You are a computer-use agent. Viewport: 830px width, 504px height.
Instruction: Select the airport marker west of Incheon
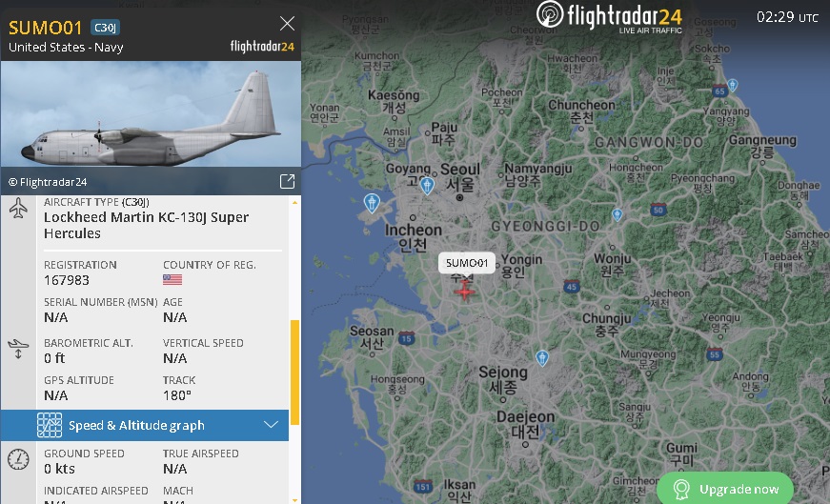tap(372, 203)
